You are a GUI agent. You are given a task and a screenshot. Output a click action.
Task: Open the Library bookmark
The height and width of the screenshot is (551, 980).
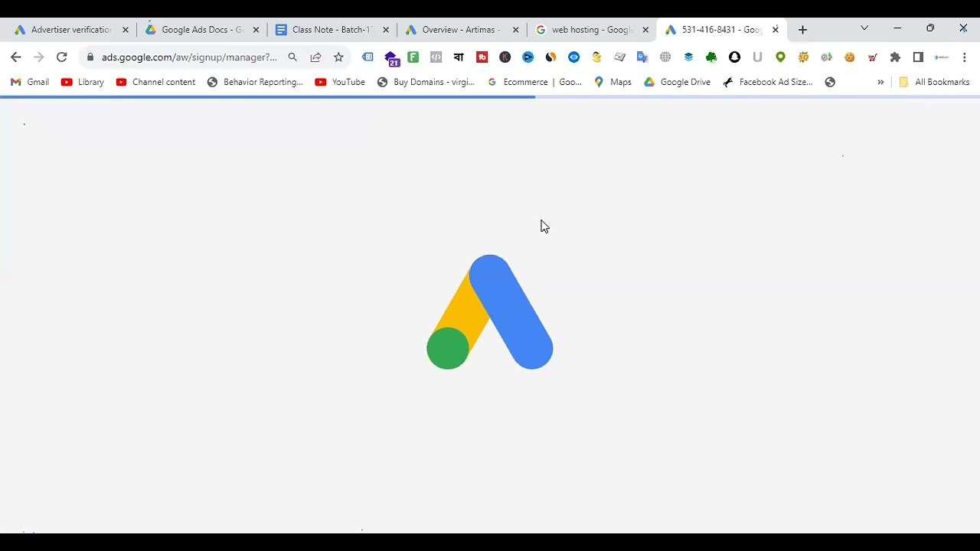83,82
